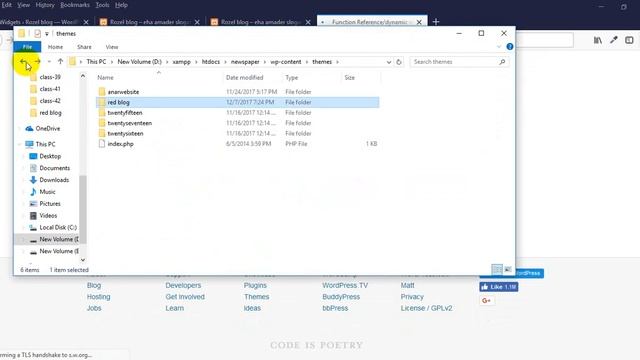This screenshot has height=360, width=640.
Task: Open class-42 in navigation pane
Action: tap(50, 100)
